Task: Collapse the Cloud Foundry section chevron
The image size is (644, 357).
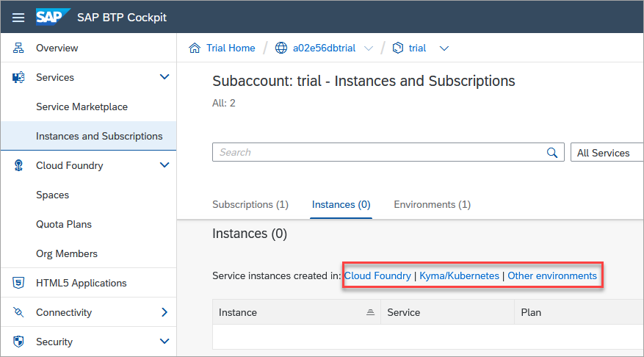Action: pyautogui.click(x=164, y=165)
